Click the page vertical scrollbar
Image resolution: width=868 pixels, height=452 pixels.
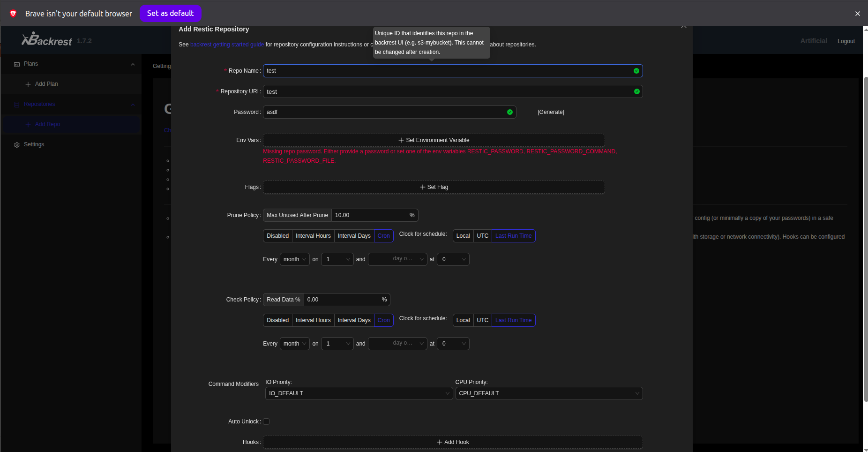866,239
